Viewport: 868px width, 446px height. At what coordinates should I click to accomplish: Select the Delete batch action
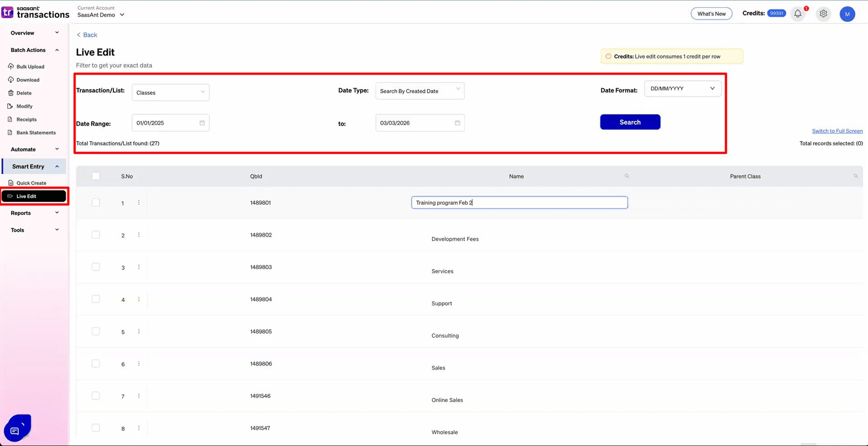click(24, 93)
